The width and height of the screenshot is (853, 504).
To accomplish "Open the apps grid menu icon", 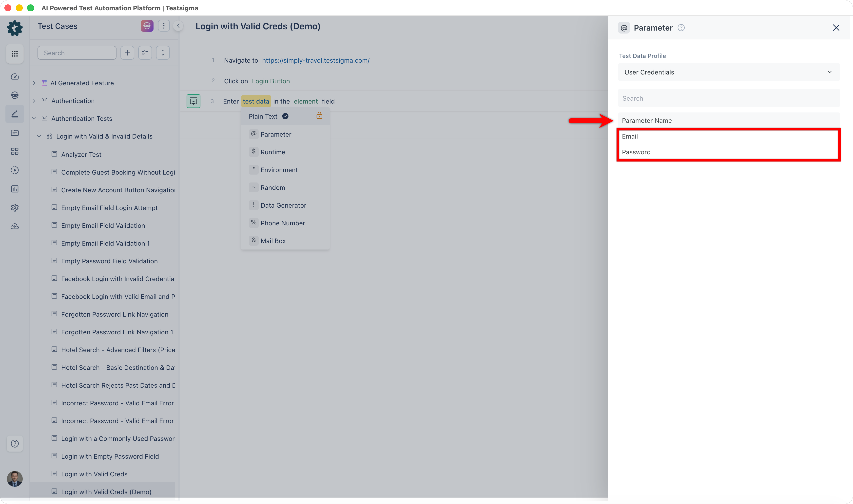I will pyautogui.click(x=15, y=54).
